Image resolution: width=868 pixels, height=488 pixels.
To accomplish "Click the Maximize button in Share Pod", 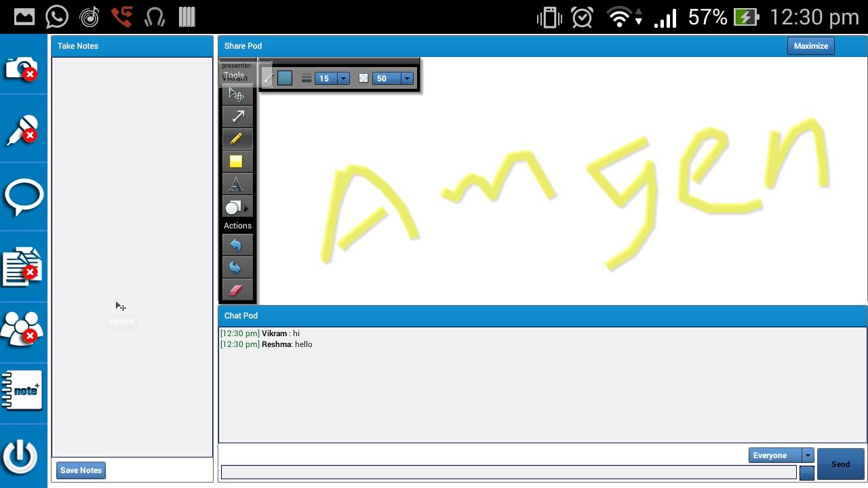I will pyautogui.click(x=811, y=46).
